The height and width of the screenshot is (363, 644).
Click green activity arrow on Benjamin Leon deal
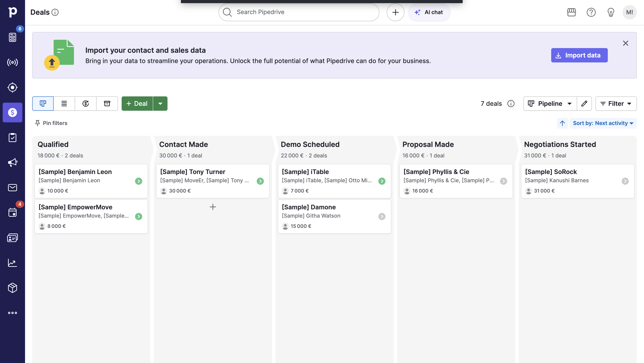click(x=138, y=181)
